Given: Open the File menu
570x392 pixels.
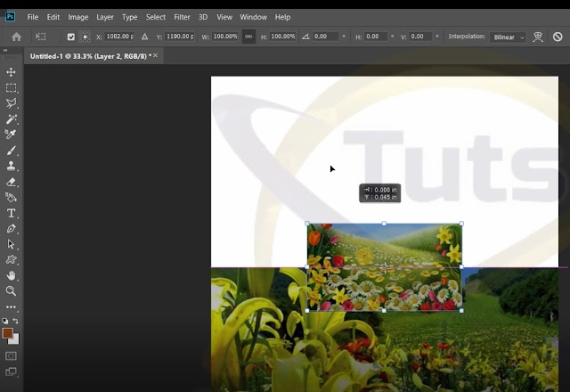Looking at the screenshot, I should (x=33, y=17).
